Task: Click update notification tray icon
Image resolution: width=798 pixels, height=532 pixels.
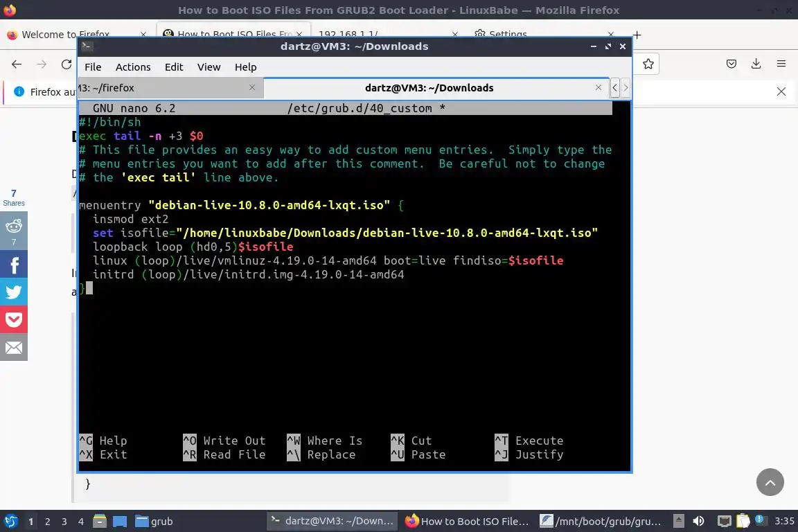Action: pyautogui.click(x=759, y=520)
